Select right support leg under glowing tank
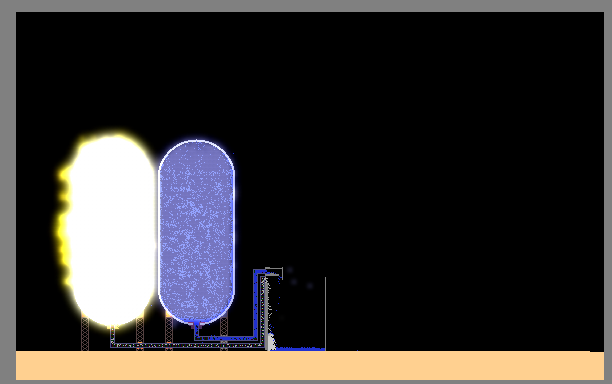 (140, 333)
